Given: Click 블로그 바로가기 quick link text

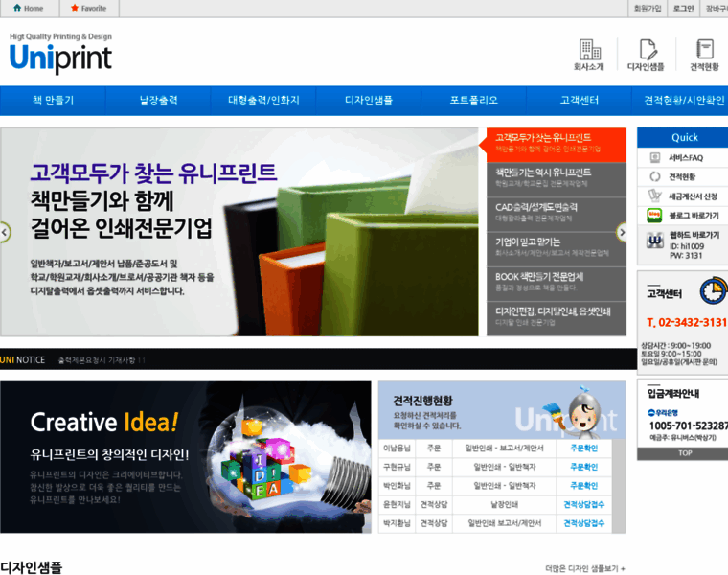Looking at the screenshot, I should (694, 216).
